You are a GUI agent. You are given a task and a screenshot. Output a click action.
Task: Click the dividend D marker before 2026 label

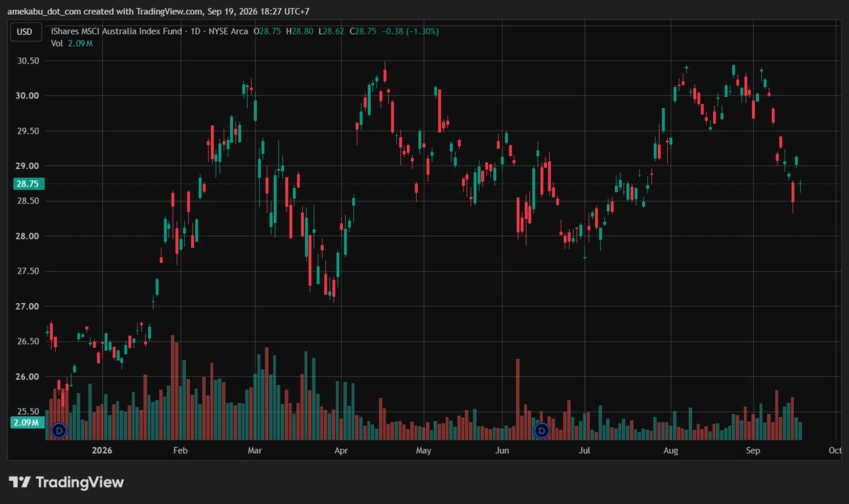(59, 430)
